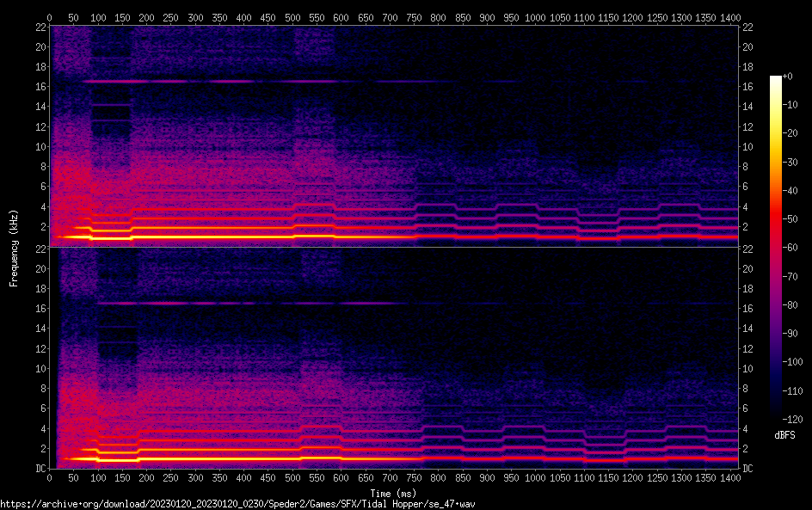Image resolution: width=812 pixels, height=510 pixels.
Task: Click the 1400 ms tick on the top time axis
Action: (x=729, y=17)
